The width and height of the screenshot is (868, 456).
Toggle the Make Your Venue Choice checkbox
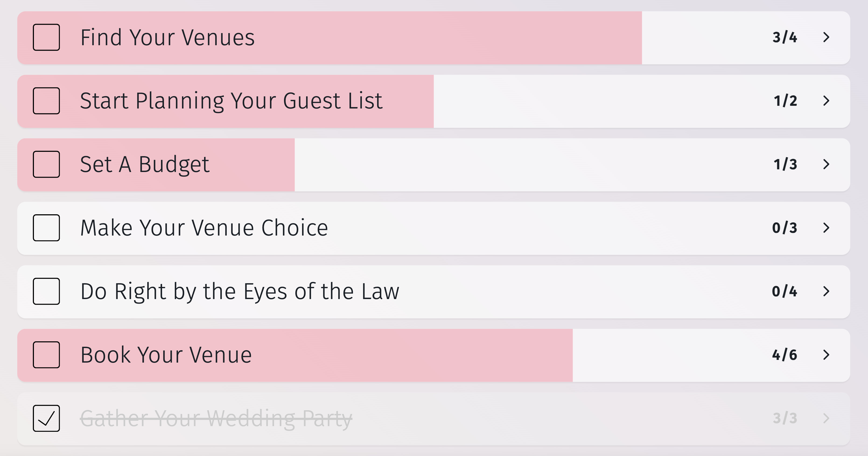click(46, 228)
